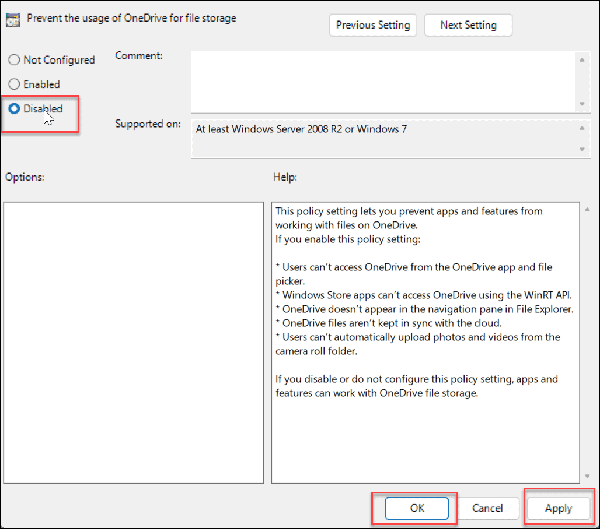Click the 'OneDrive files aren't kept in sync' line
Image resolution: width=600 pixels, height=529 pixels.
coord(388,323)
